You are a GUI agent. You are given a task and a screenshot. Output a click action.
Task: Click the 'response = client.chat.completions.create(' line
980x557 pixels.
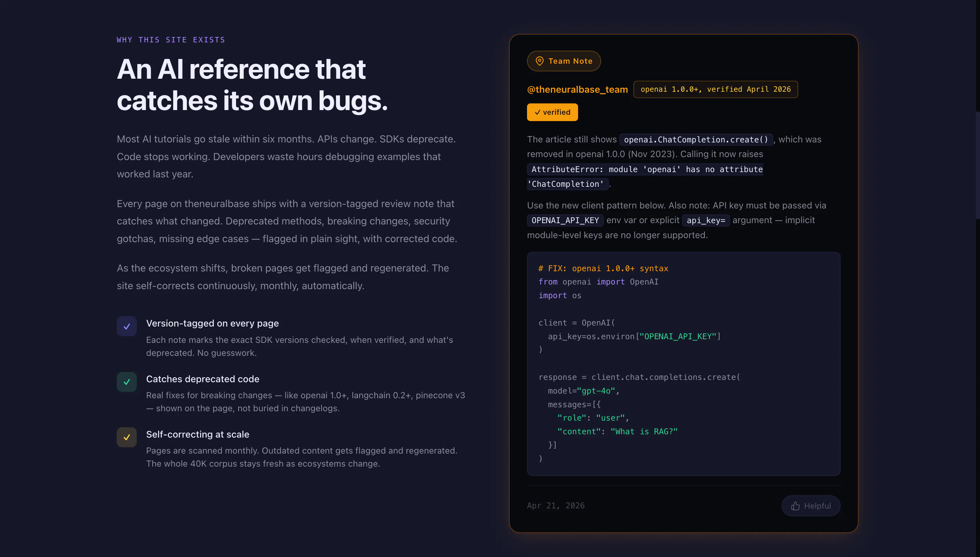click(x=639, y=377)
